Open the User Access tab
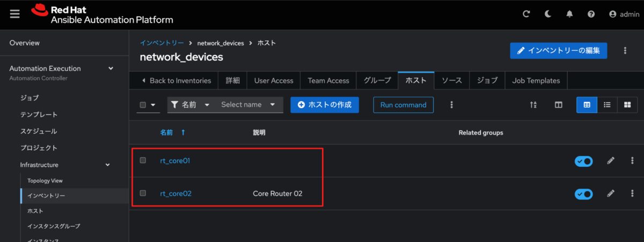This screenshot has height=242, width=644. pos(274,80)
